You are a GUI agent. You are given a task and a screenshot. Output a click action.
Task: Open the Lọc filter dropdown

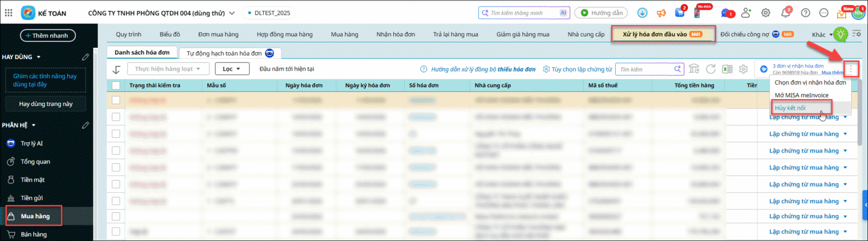coord(232,69)
